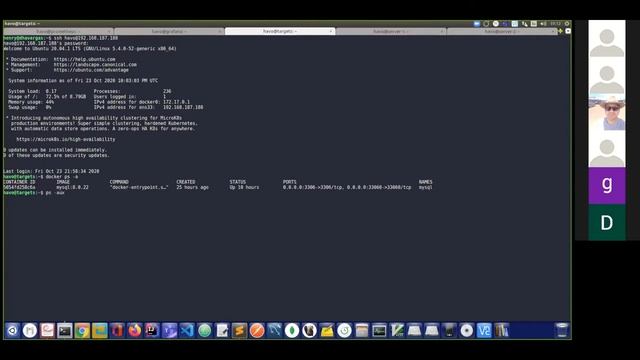Open MongoDB Compass leaf icon in dock
This screenshot has height=360, width=640.
click(292, 331)
